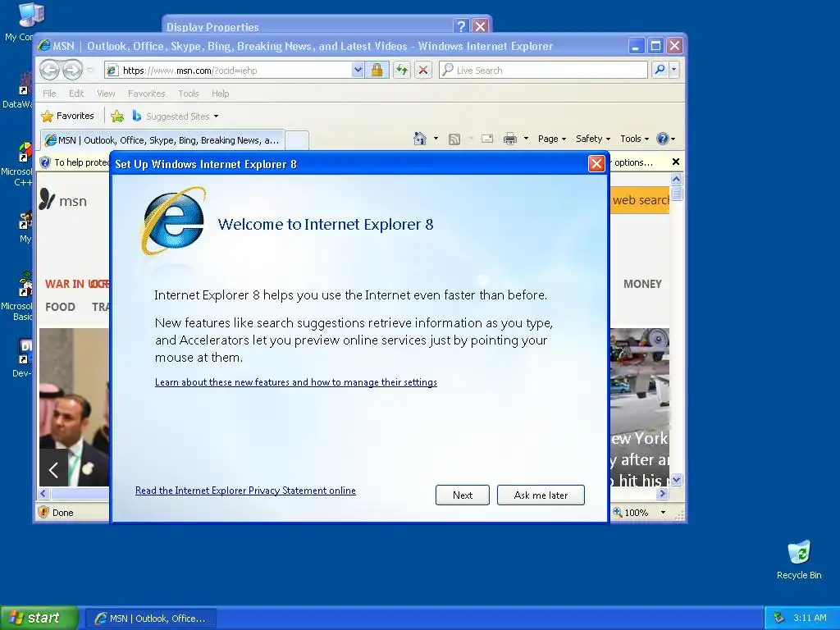Click the address bar URL field
The image size is (840, 630).
(x=236, y=71)
